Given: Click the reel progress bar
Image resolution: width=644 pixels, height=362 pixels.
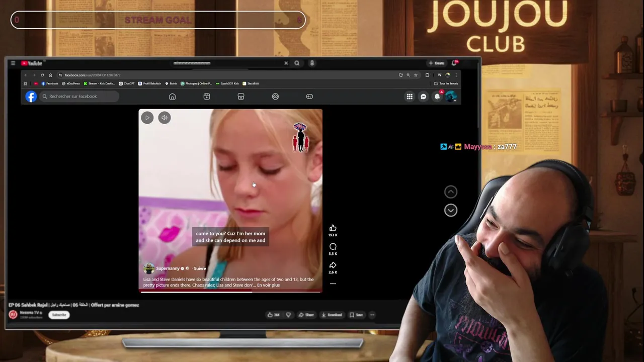Looking at the screenshot, I should [230, 292].
